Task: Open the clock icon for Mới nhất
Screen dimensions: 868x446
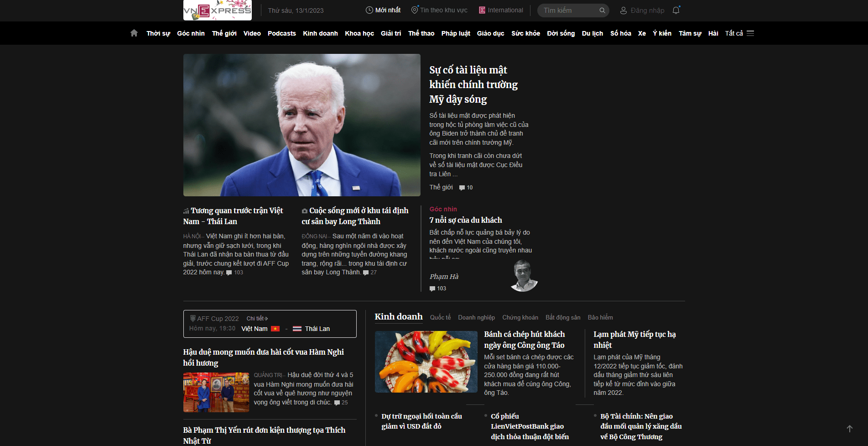Action: [x=369, y=10]
